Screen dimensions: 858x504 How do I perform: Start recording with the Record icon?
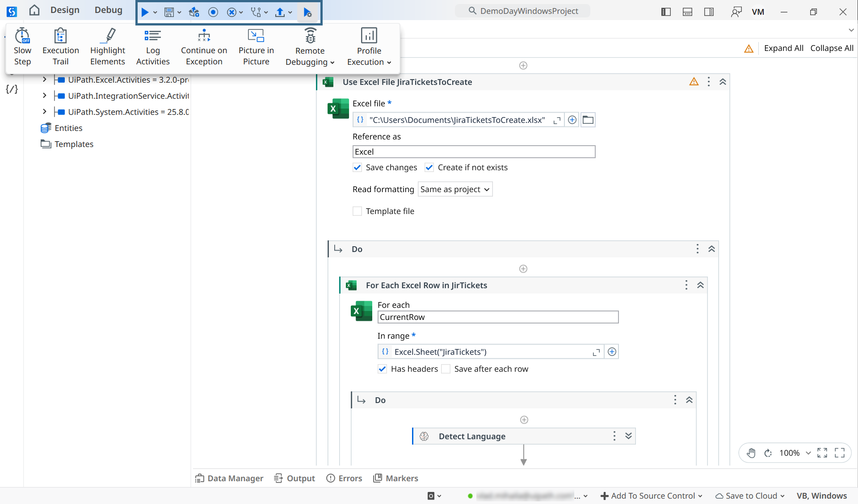(x=213, y=12)
